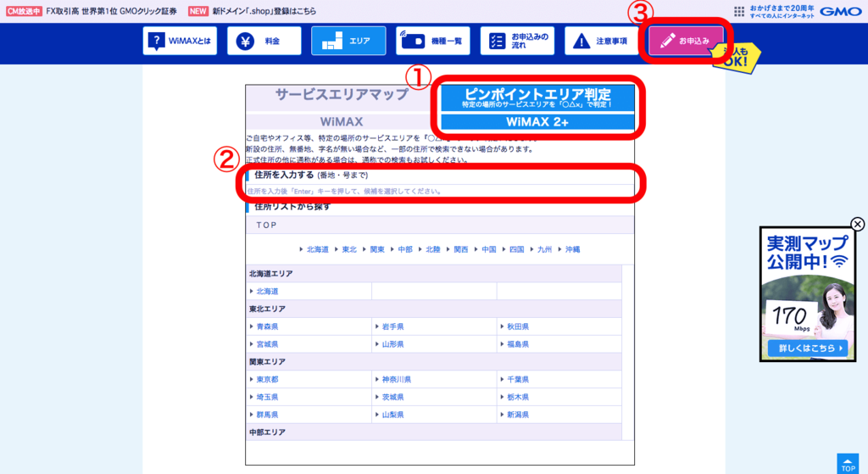Open the 注意事項 notes page
The width and height of the screenshot is (868, 474).
601,41
